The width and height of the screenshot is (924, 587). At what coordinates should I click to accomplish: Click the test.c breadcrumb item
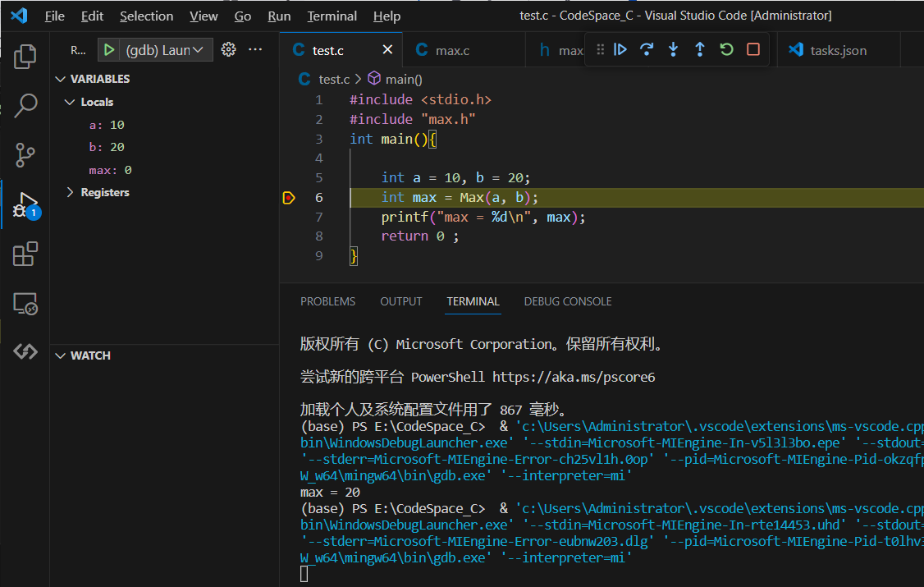point(333,80)
